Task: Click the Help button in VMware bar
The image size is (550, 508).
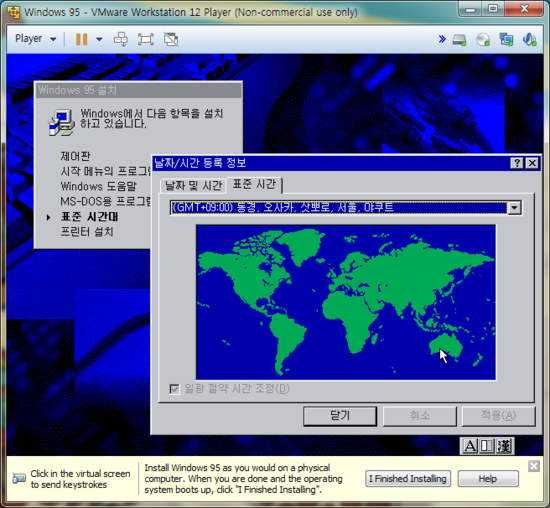Action: coord(488,479)
